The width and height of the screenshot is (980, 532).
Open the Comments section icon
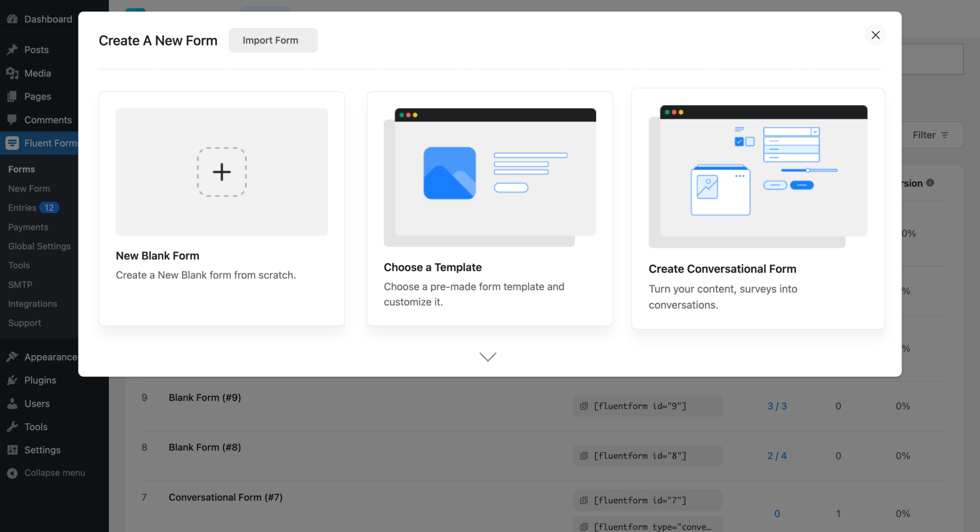point(13,119)
